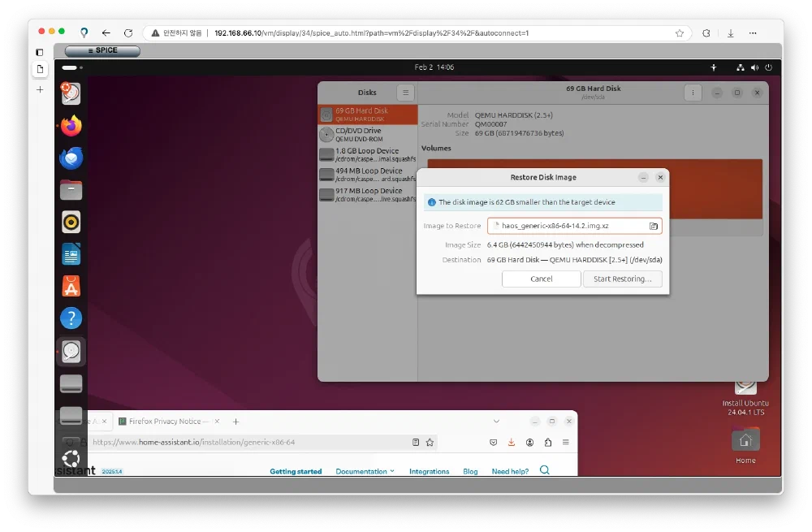The image size is (812, 532).
Task: Click Start Restoring button in dialog
Action: click(622, 279)
